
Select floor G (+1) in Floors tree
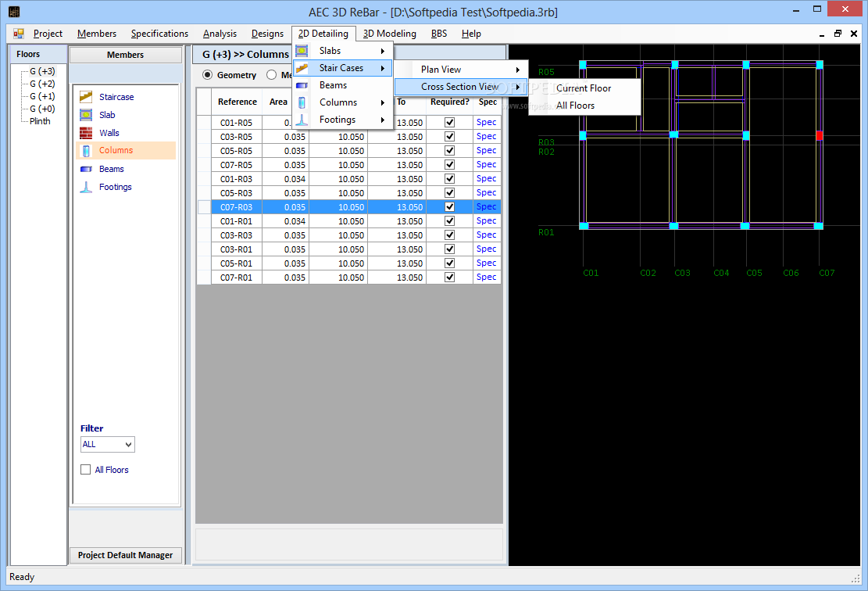[x=43, y=96]
